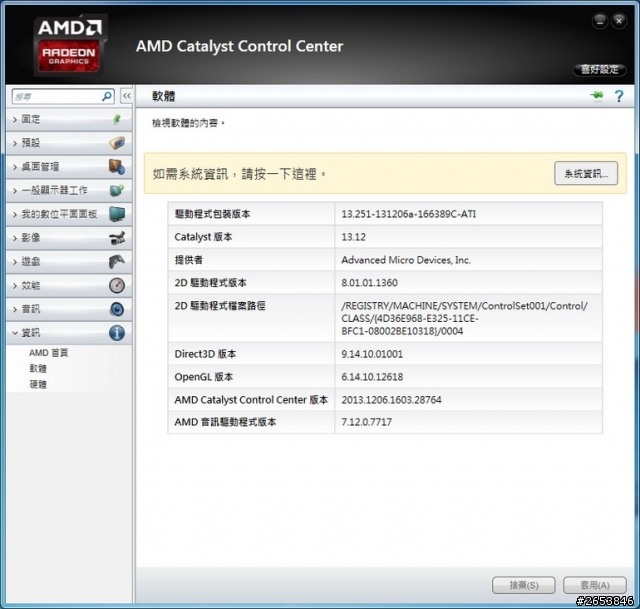
Task: Minimize the Catalyst Control Center window
Action: (600, 21)
